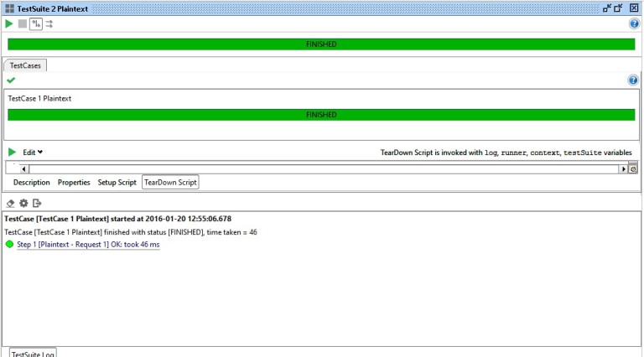
Task: Click the small icon at scrollbar end
Action: click(633, 169)
